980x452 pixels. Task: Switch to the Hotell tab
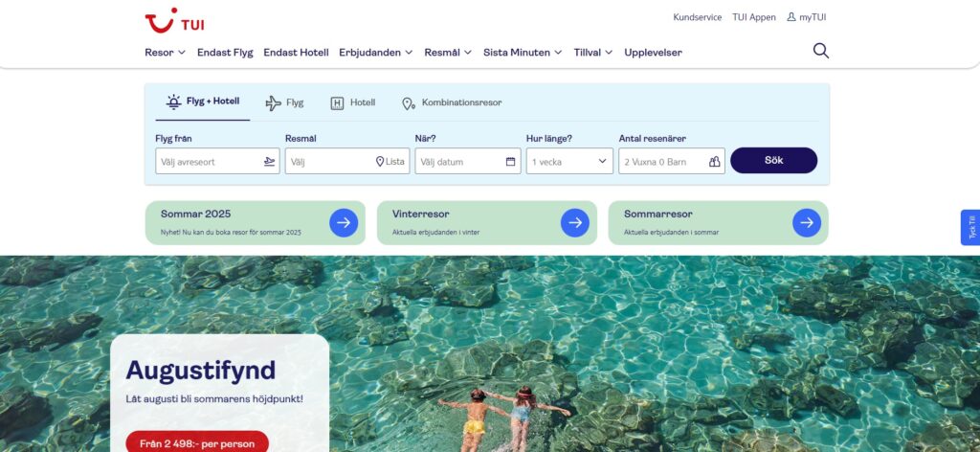(x=352, y=102)
